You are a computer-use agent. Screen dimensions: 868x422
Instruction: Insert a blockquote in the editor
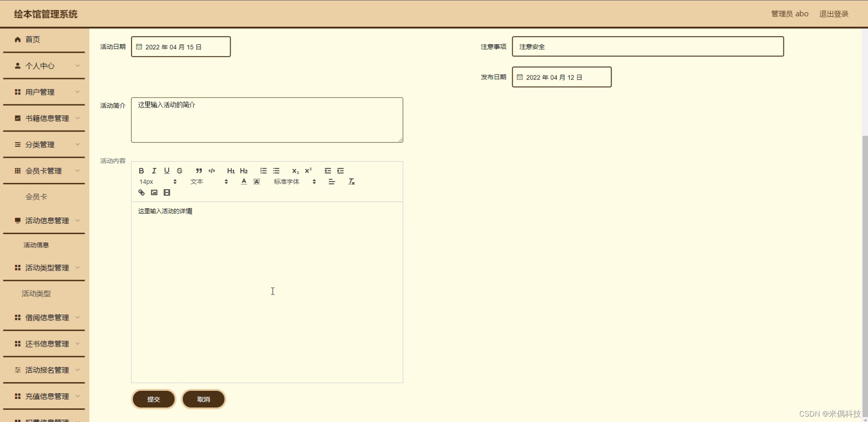coord(199,171)
